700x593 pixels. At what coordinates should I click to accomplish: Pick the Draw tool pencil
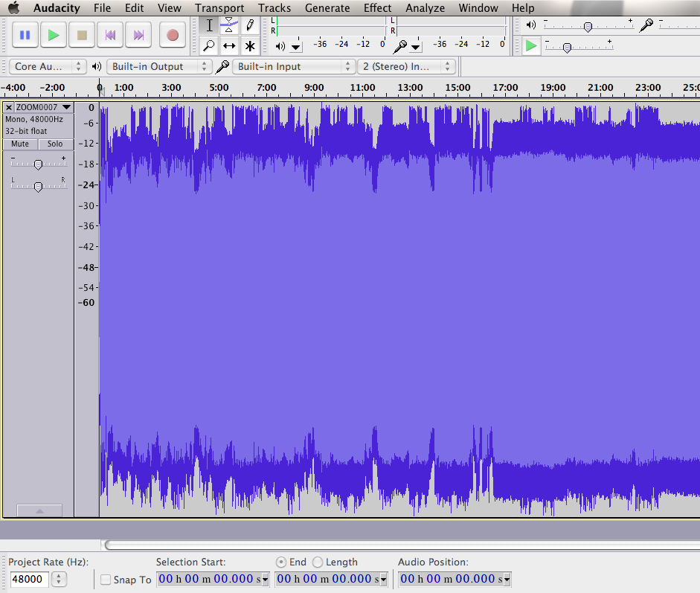click(x=250, y=25)
